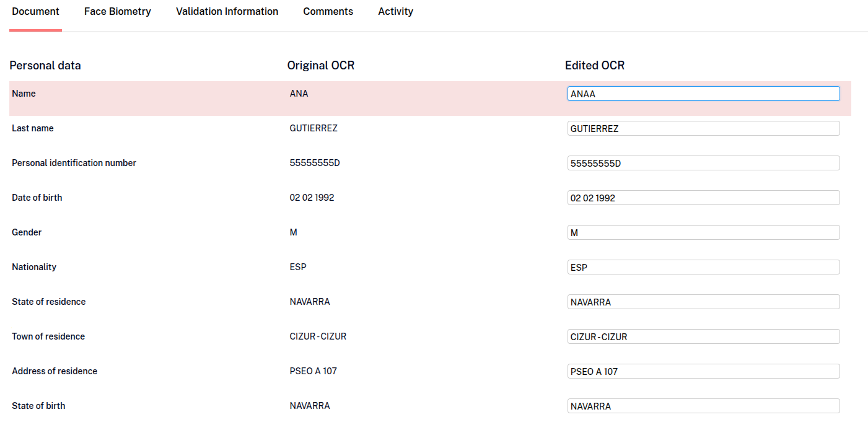Screen dimensions: 868x430
Task: Focus the Name edited OCR field
Action: coord(703,94)
